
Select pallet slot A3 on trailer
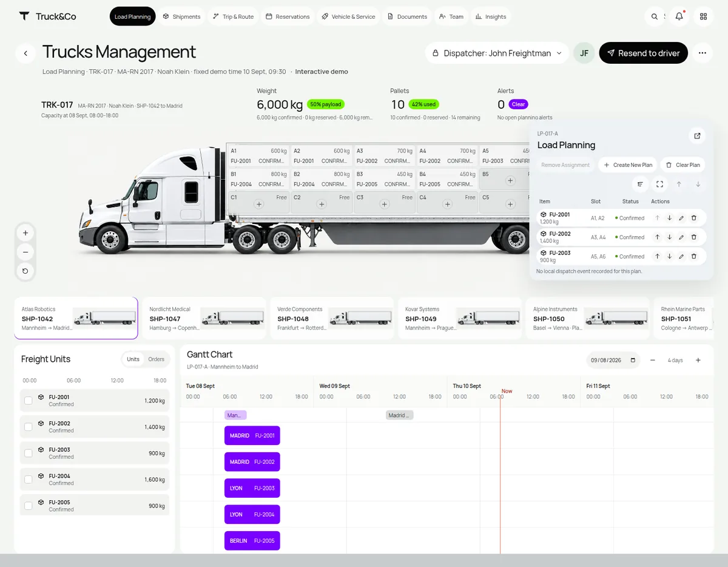tap(384, 155)
